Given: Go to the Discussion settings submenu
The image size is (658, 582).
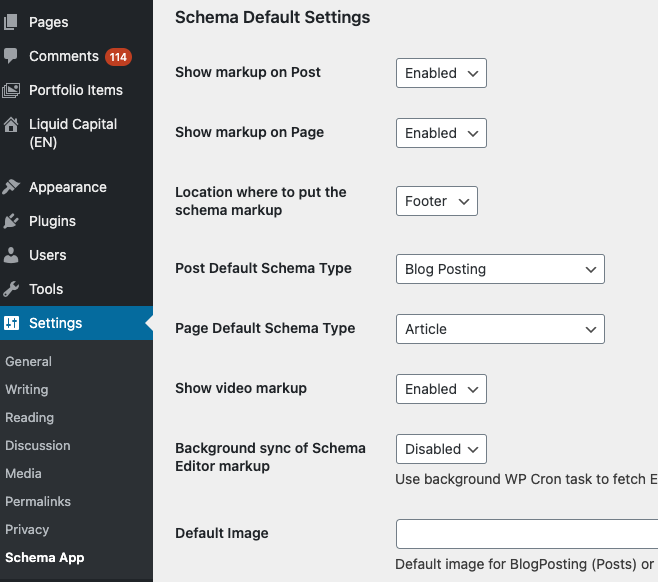Looking at the screenshot, I should point(38,446).
